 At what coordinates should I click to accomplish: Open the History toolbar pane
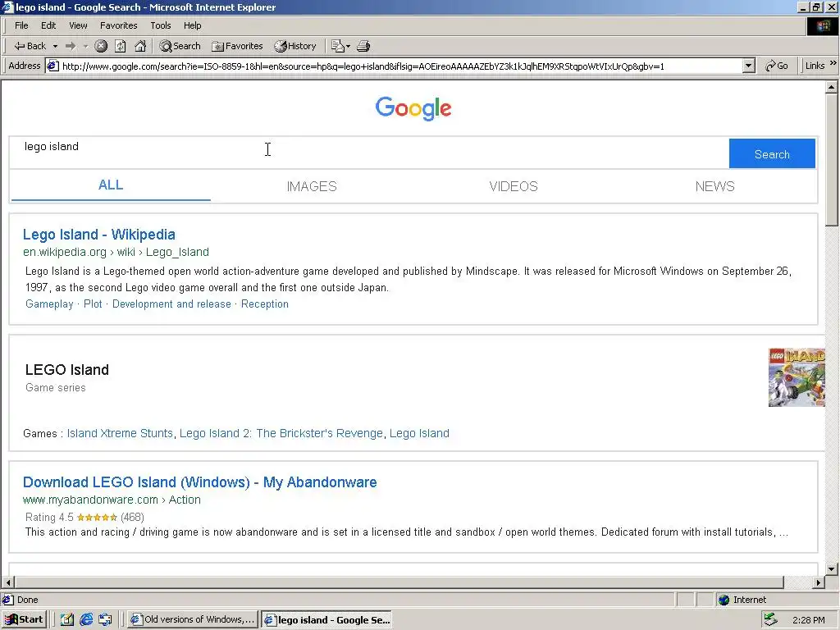coord(295,46)
